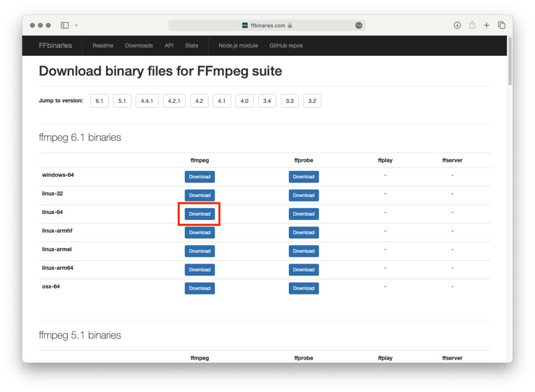Screen dimensions: 535x392
Task: Open Node.js module nav link
Action: click(x=238, y=45)
